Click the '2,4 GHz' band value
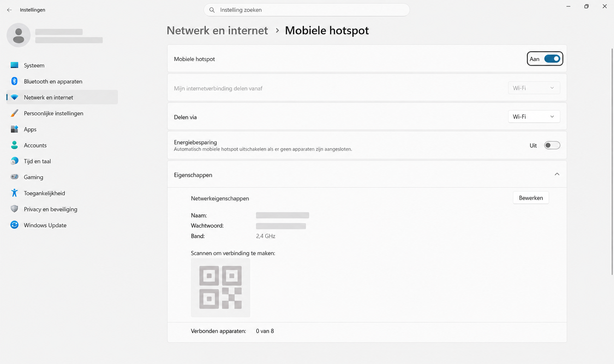614x364 pixels. [x=266, y=236]
